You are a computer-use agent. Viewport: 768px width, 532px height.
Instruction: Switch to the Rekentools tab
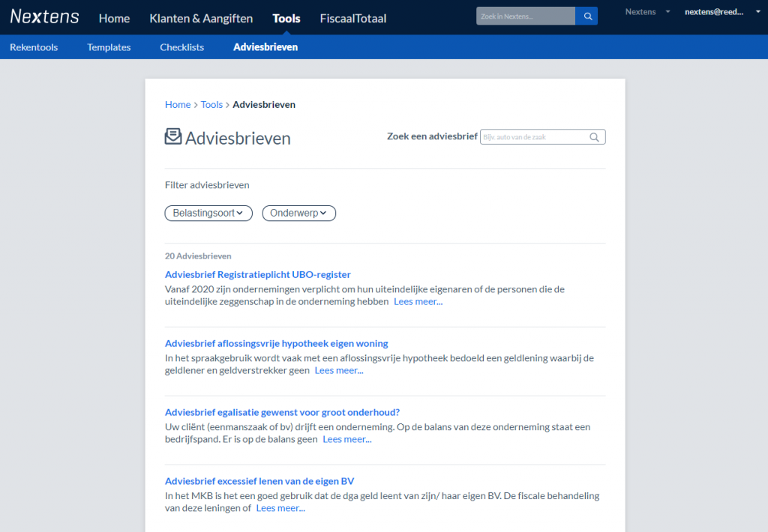click(x=34, y=47)
